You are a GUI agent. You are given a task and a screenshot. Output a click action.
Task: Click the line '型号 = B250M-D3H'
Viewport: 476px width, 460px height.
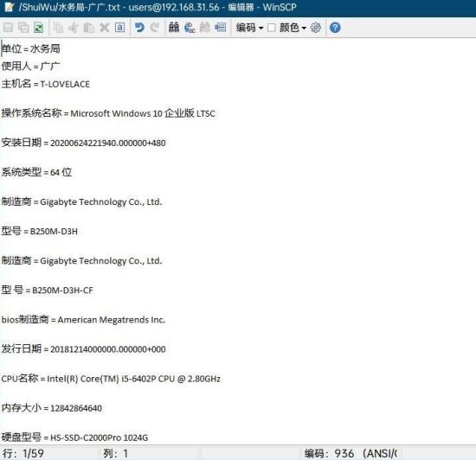click(x=40, y=231)
